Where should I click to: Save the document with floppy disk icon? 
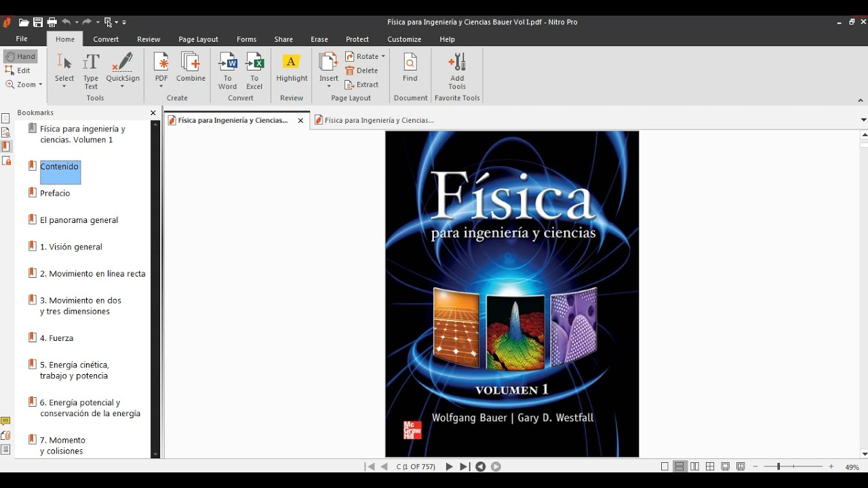38,22
